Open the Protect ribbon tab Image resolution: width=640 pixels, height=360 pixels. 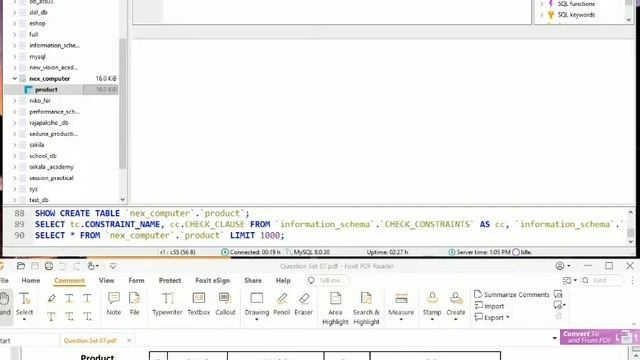tap(170, 280)
